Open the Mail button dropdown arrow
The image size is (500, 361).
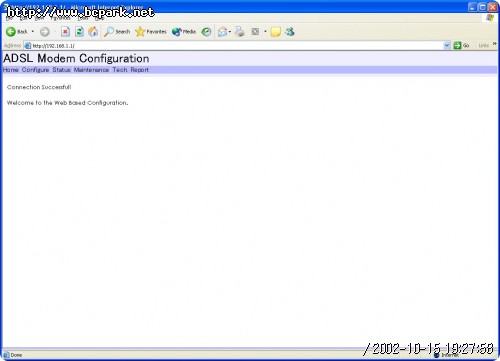[x=230, y=32]
